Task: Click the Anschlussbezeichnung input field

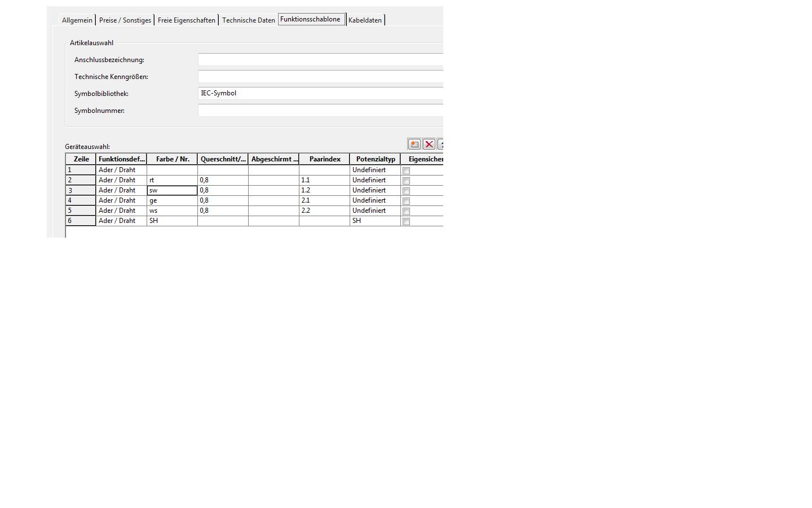Action: pos(320,59)
